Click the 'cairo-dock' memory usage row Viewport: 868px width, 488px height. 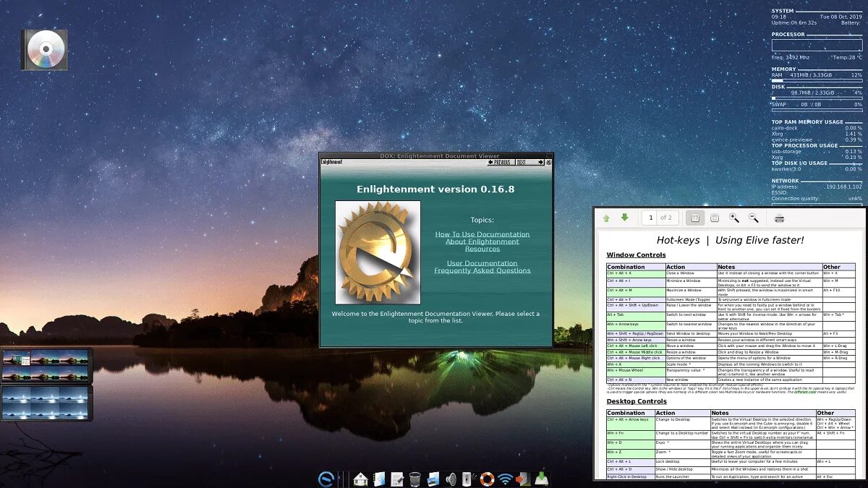click(817, 128)
